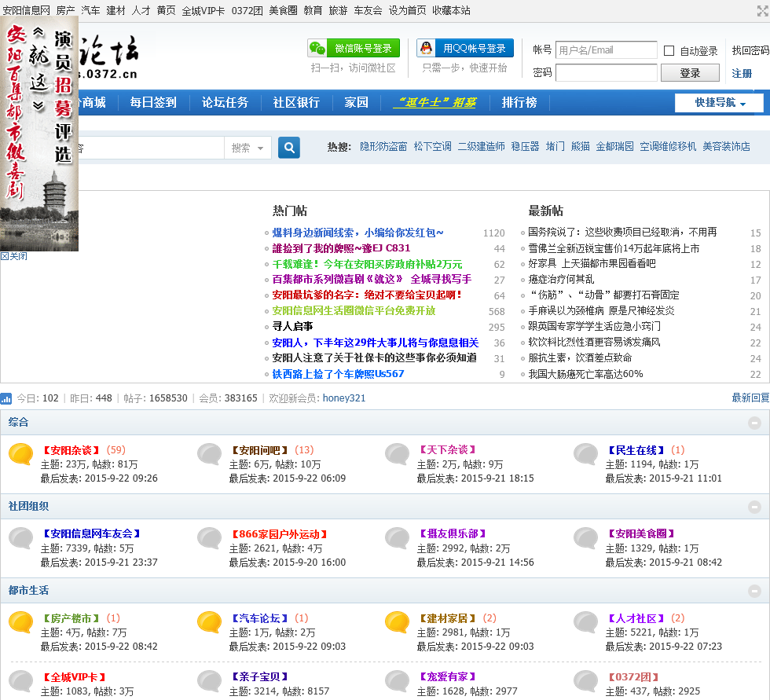Open new member honey321 profile link
Screen dimensions: 770x700
(344, 398)
